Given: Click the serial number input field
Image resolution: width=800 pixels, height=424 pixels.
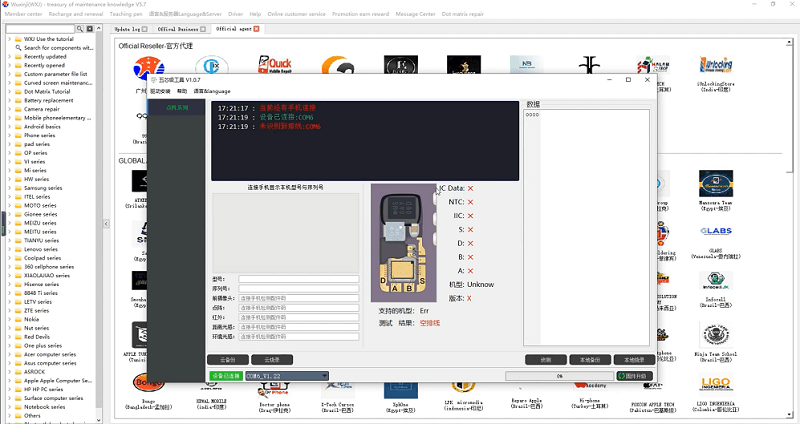Looking at the screenshot, I should 298,289.
